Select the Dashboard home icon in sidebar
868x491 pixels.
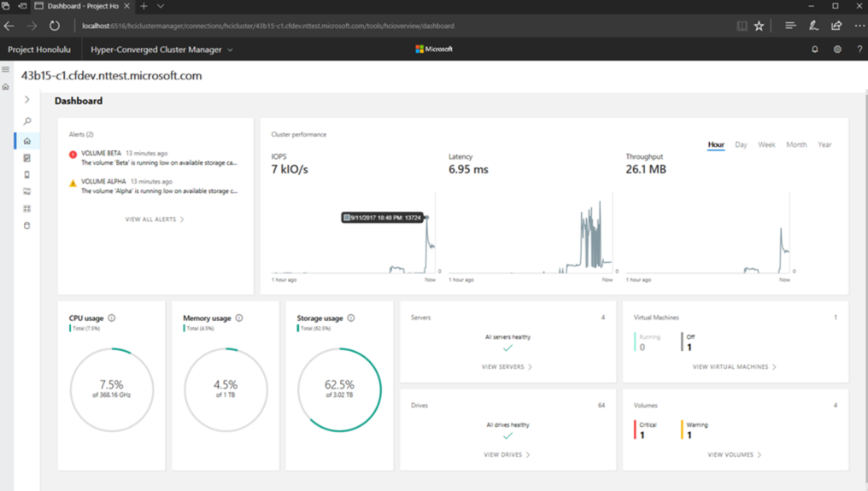tap(26, 141)
